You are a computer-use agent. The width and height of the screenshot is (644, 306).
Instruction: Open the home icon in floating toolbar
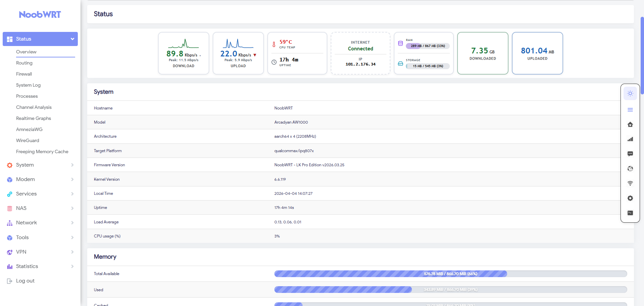coord(630,125)
